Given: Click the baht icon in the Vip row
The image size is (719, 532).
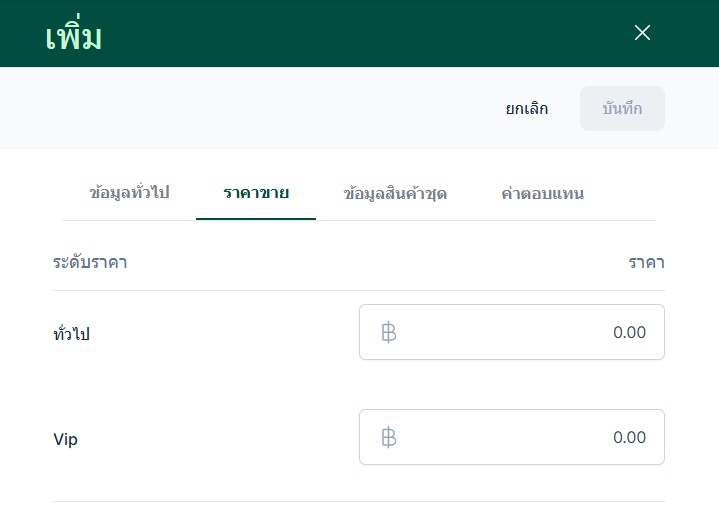Looking at the screenshot, I should click(x=389, y=437).
